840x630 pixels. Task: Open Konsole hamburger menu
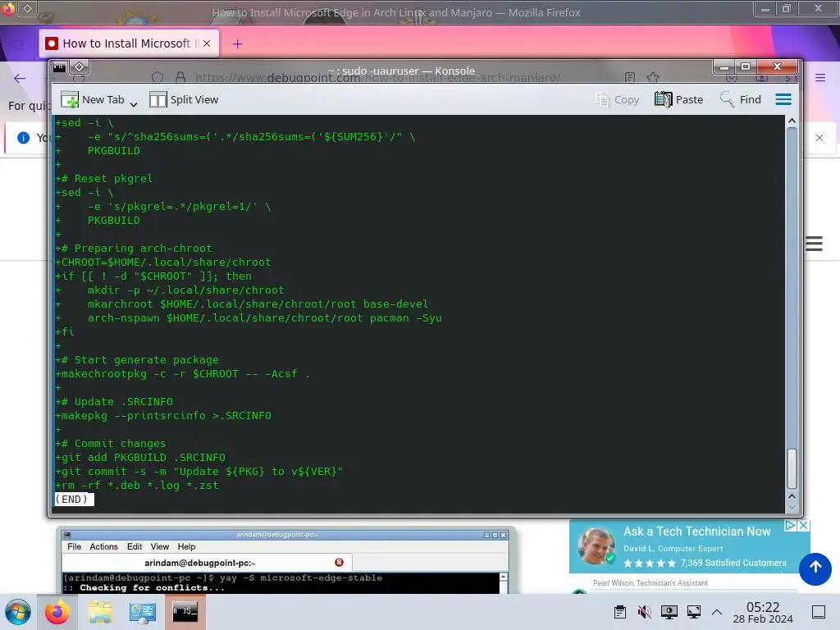(x=783, y=99)
